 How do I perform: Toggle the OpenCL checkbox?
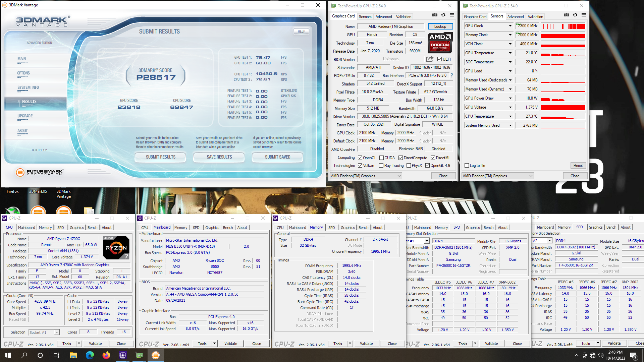coord(360,158)
